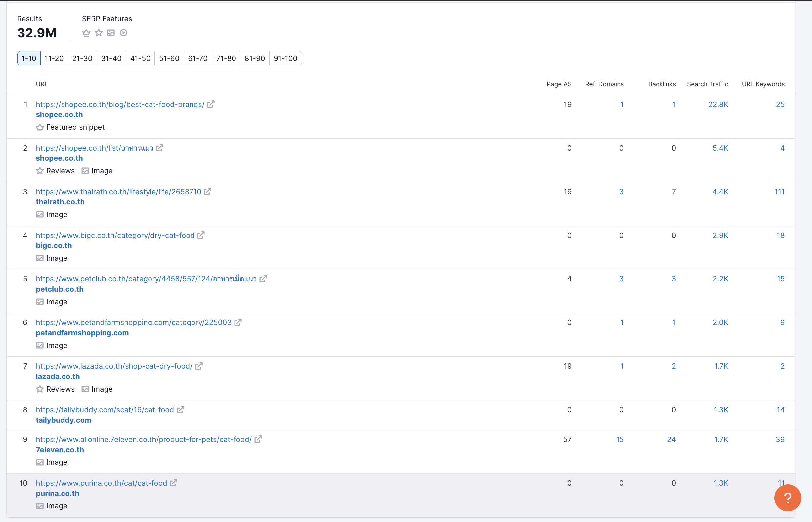This screenshot has width=812, height=522.
Task: Open the orange help question mark button
Action: click(788, 498)
